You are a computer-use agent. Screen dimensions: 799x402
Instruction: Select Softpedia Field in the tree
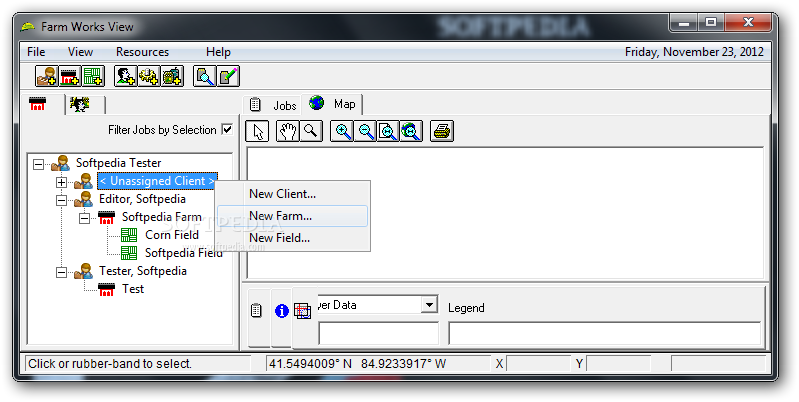[184, 253]
